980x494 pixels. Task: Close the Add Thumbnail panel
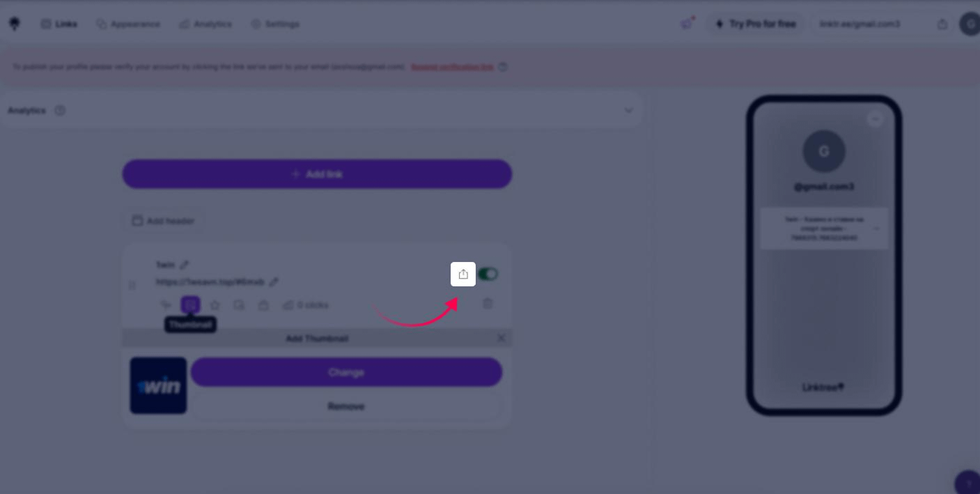point(501,338)
